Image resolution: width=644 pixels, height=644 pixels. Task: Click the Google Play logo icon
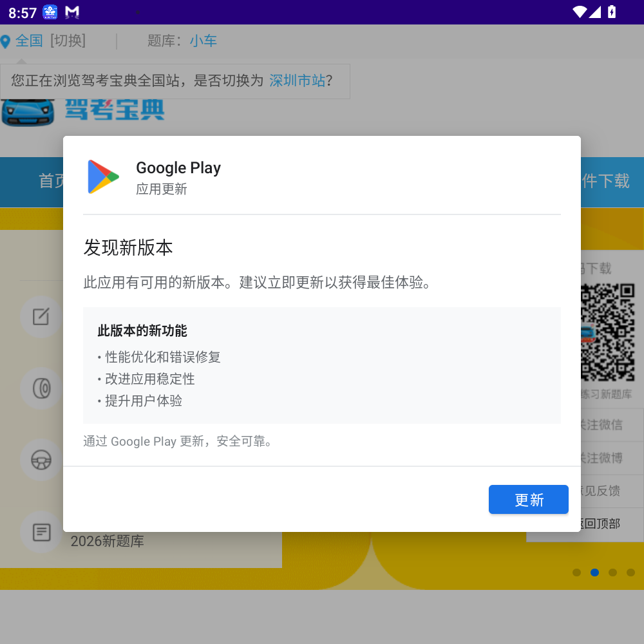[x=103, y=176]
